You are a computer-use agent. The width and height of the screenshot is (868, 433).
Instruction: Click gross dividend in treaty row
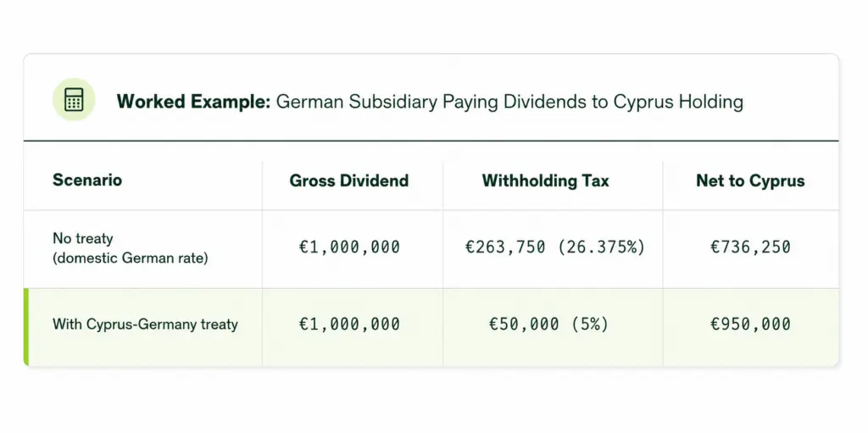349,325
